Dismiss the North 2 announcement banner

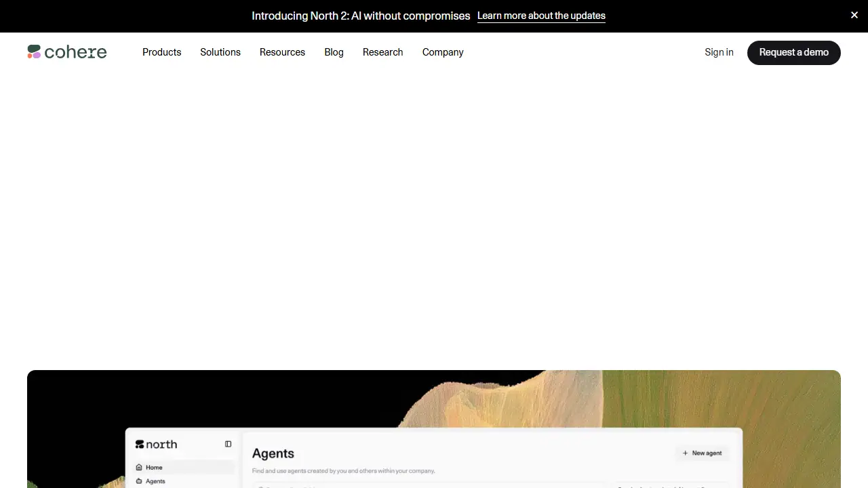pyautogui.click(x=854, y=15)
